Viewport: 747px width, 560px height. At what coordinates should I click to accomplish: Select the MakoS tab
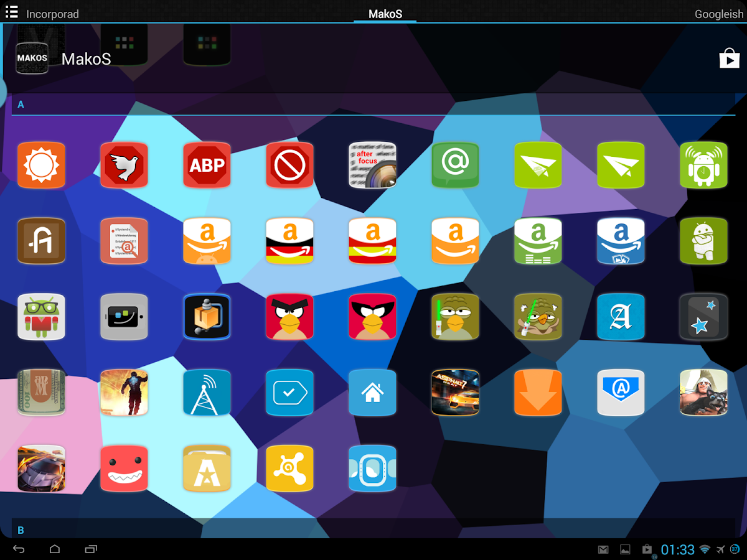coord(385,14)
